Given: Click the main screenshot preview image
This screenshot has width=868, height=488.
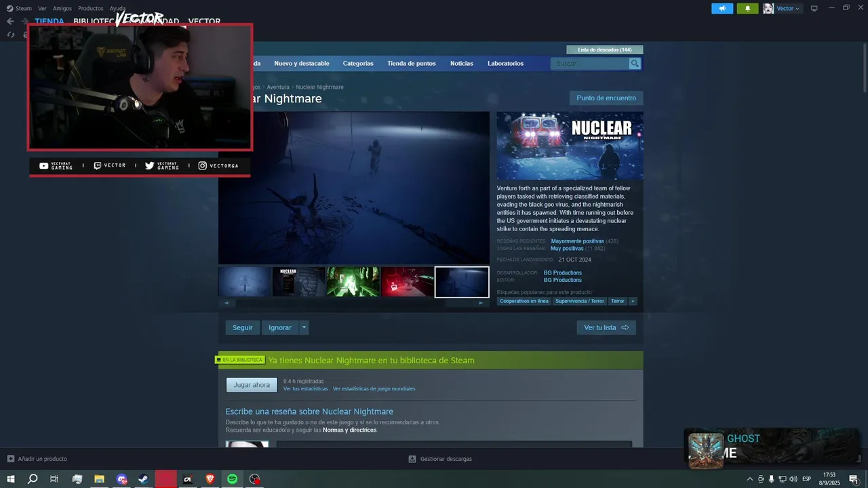Looking at the screenshot, I should click(x=353, y=188).
